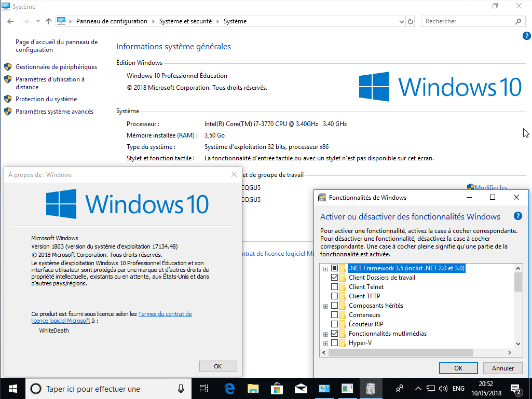This screenshot has height=399, width=532.
Task: Open Microsoft Store from the taskbar
Action: point(277,389)
